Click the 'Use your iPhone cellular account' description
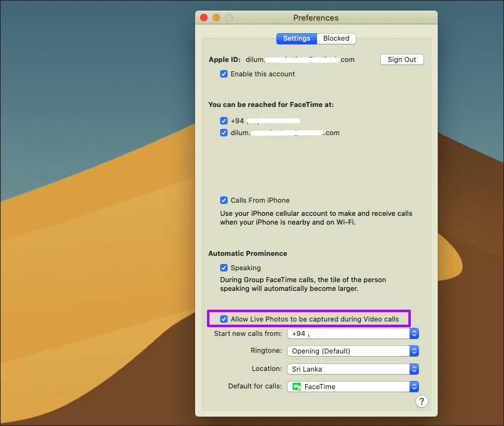 [316, 218]
